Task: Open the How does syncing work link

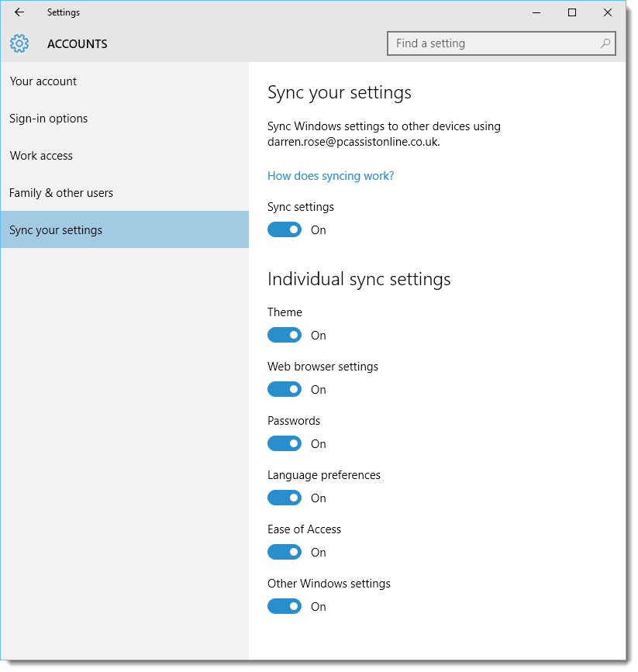Action: click(x=330, y=176)
